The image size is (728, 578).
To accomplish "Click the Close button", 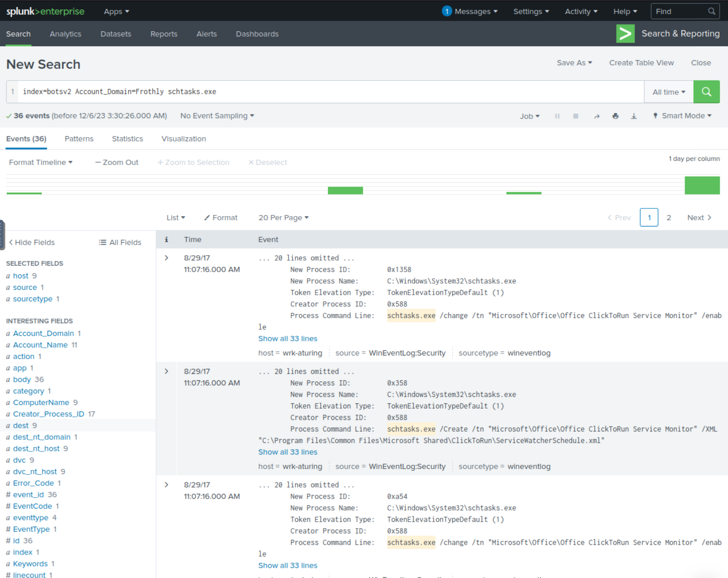I will [x=701, y=63].
